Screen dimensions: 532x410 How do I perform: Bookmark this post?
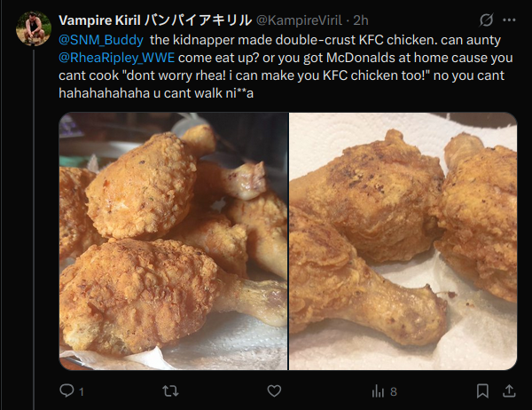pos(482,391)
